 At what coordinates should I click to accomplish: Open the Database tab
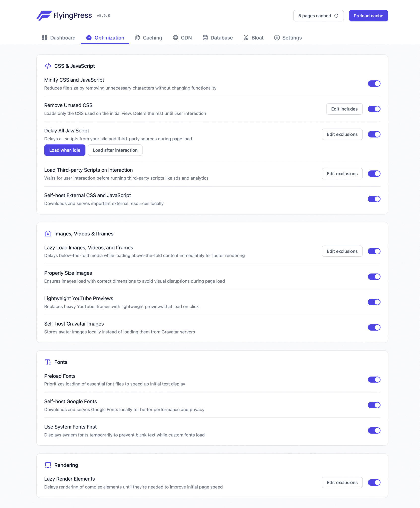(217, 38)
